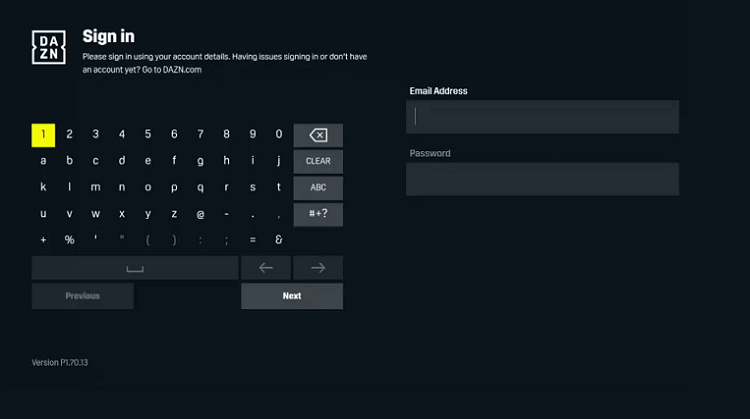
Task: Pick the letter p key
Action: coord(174,187)
